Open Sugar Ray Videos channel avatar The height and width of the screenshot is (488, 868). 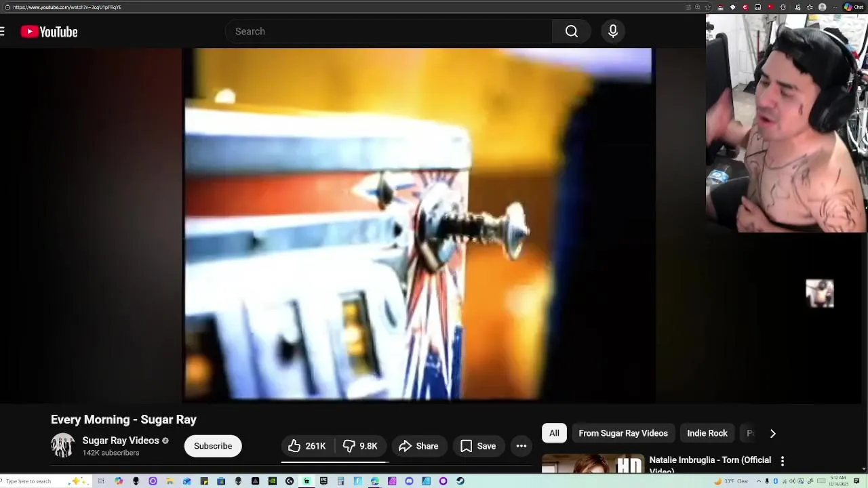(x=63, y=445)
